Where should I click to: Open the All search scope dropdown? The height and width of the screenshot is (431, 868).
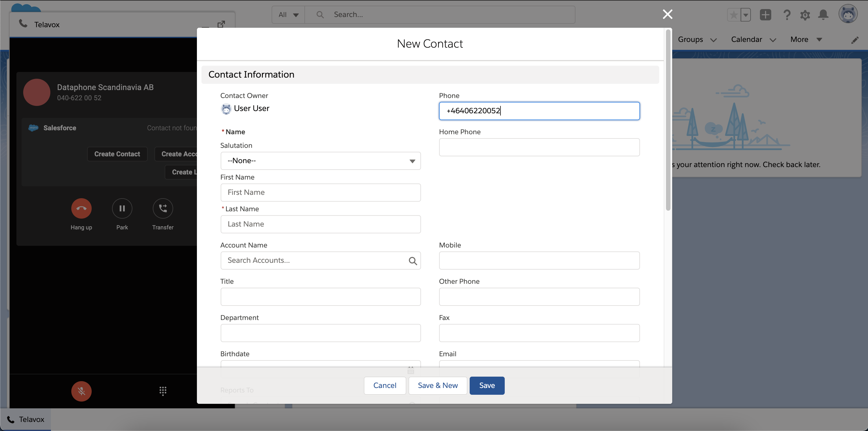point(288,15)
